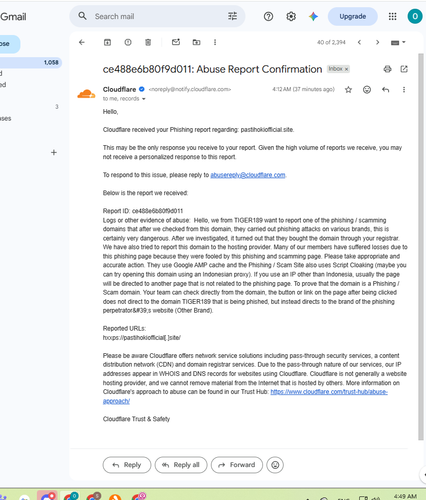Click the reported URL pastihokiofficial site

click(142, 338)
